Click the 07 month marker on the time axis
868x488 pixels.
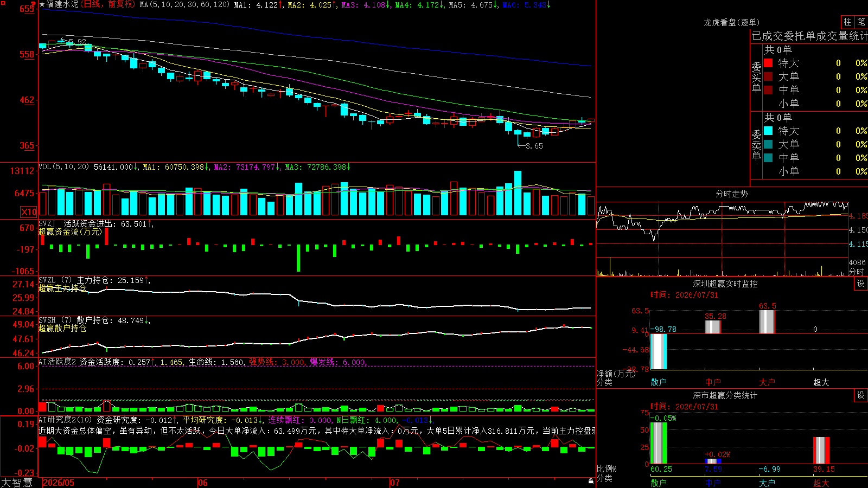[x=395, y=483]
